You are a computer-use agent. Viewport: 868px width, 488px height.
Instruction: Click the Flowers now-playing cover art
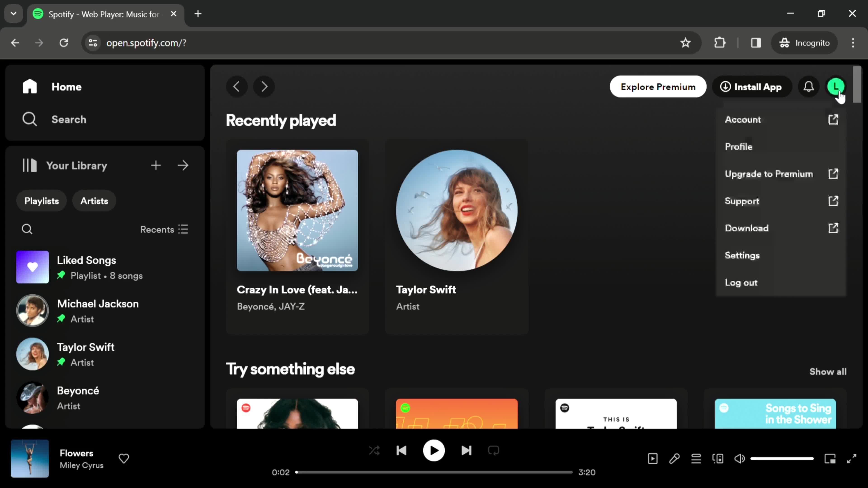pyautogui.click(x=30, y=458)
